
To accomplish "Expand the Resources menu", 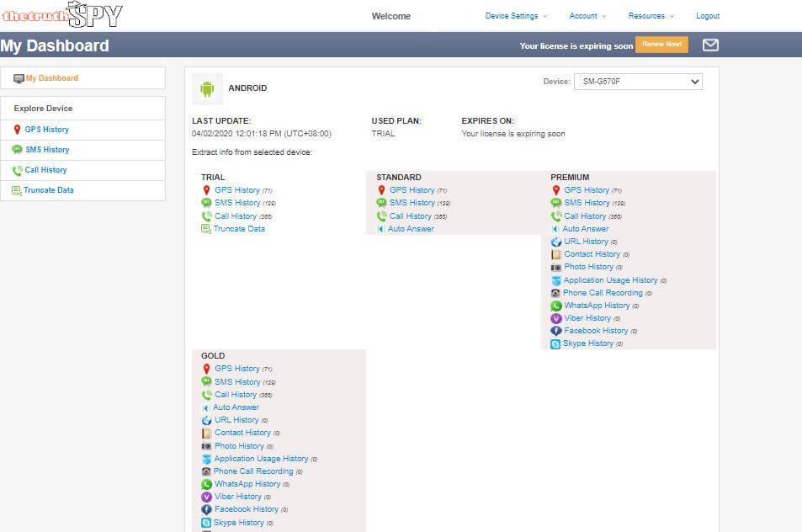I will pyautogui.click(x=651, y=16).
